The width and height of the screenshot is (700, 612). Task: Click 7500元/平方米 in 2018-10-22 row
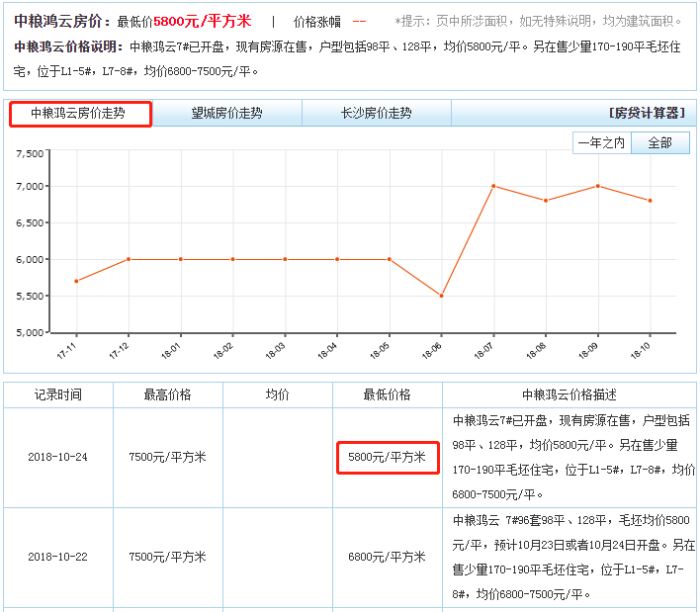pyautogui.click(x=167, y=557)
